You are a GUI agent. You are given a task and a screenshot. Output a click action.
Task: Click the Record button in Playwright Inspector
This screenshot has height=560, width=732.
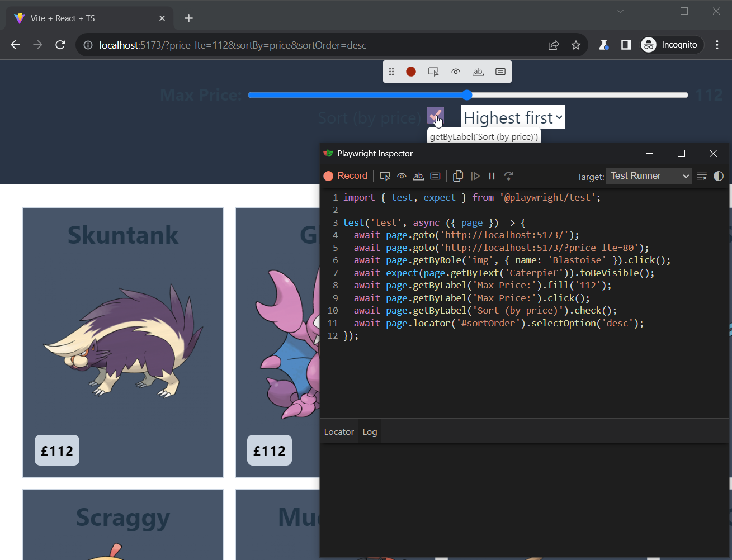click(346, 176)
